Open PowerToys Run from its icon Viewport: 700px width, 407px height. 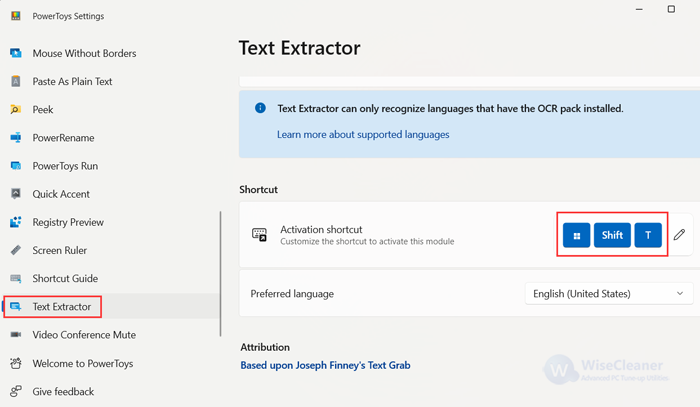click(x=16, y=166)
